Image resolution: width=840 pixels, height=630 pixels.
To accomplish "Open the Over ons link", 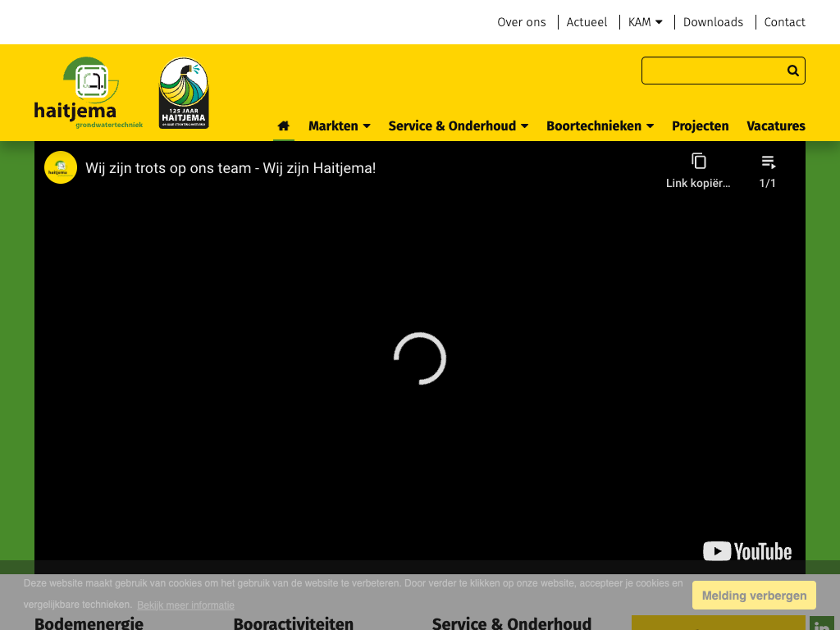I will [x=521, y=22].
